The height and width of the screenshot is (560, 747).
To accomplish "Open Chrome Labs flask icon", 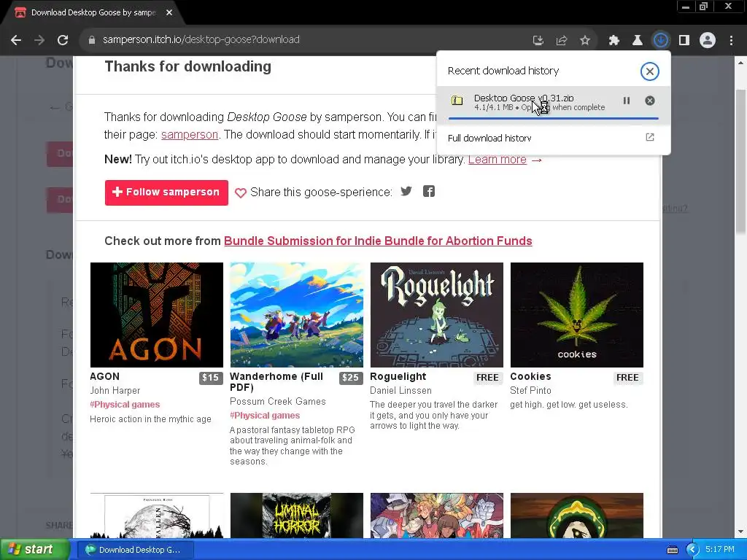I will [638, 41].
